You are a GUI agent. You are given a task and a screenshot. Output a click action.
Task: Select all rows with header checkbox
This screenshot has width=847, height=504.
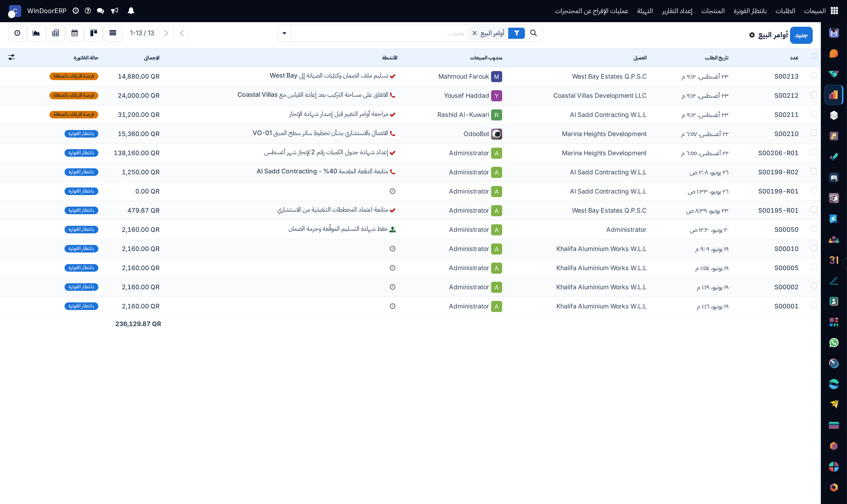(814, 56)
